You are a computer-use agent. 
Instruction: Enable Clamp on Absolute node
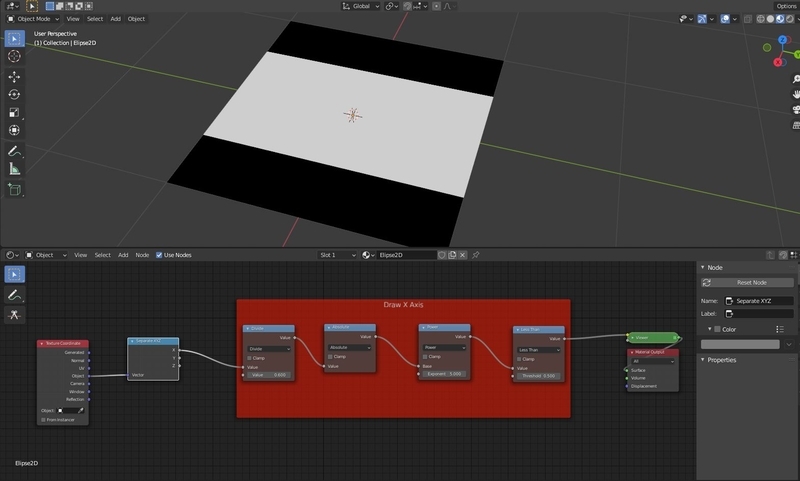tap(330, 357)
